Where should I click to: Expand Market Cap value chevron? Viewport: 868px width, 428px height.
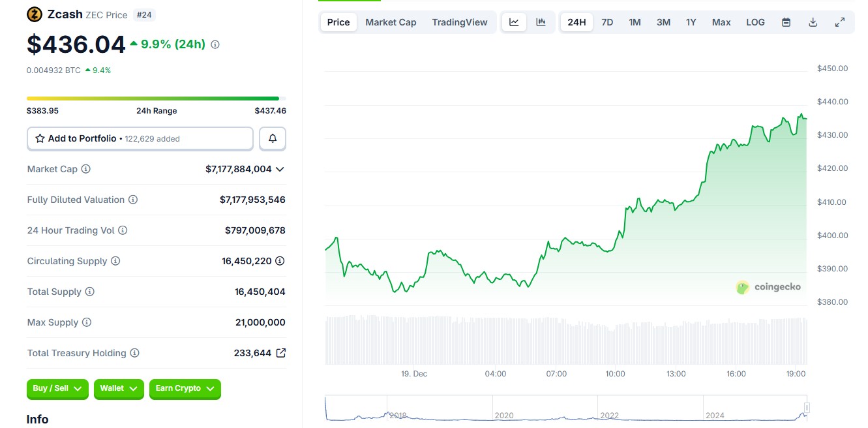[280, 169]
